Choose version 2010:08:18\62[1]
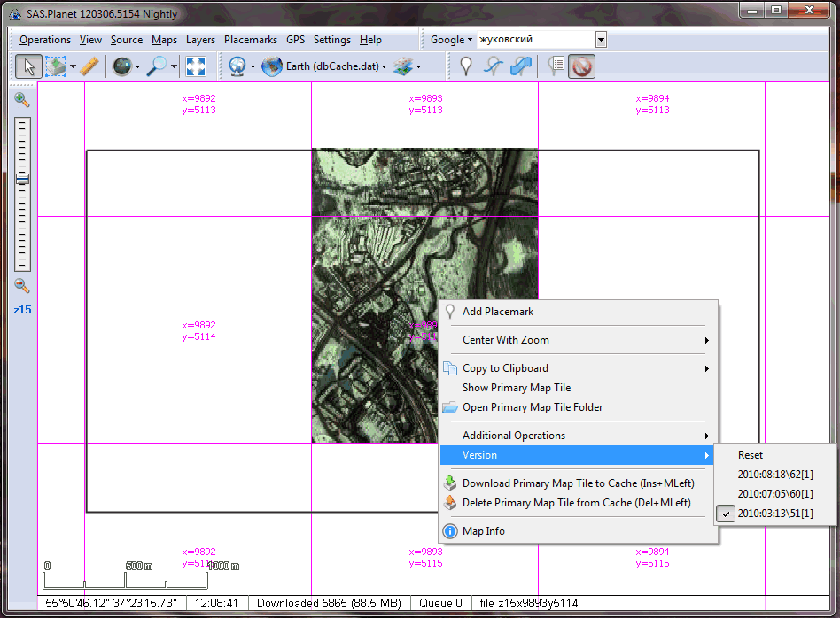 click(x=774, y=475)
